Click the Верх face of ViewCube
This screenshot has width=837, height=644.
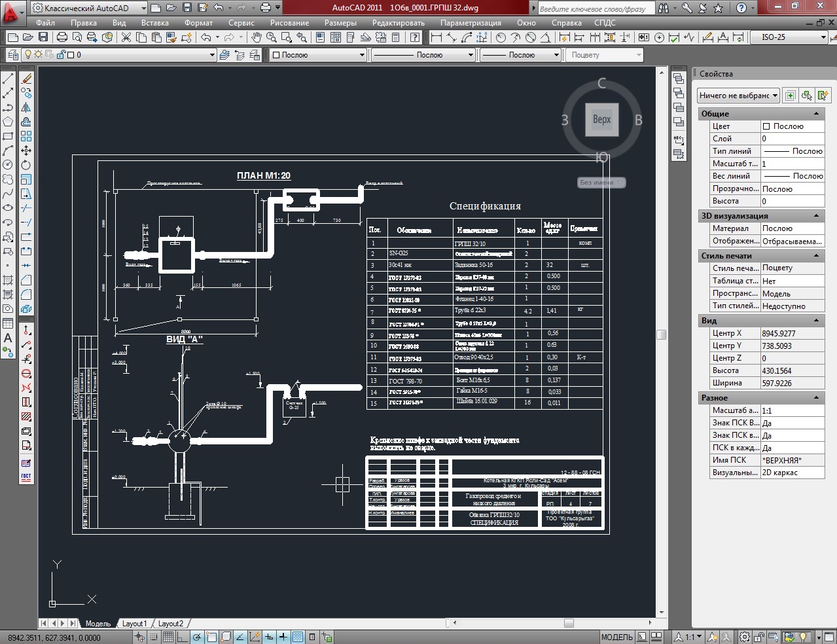[x=601, y=120]
